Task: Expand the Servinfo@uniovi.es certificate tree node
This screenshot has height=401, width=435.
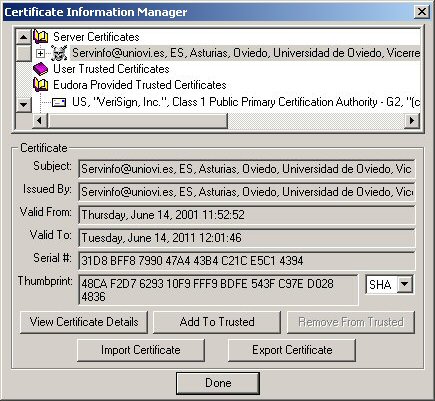Action: point(40,53)
